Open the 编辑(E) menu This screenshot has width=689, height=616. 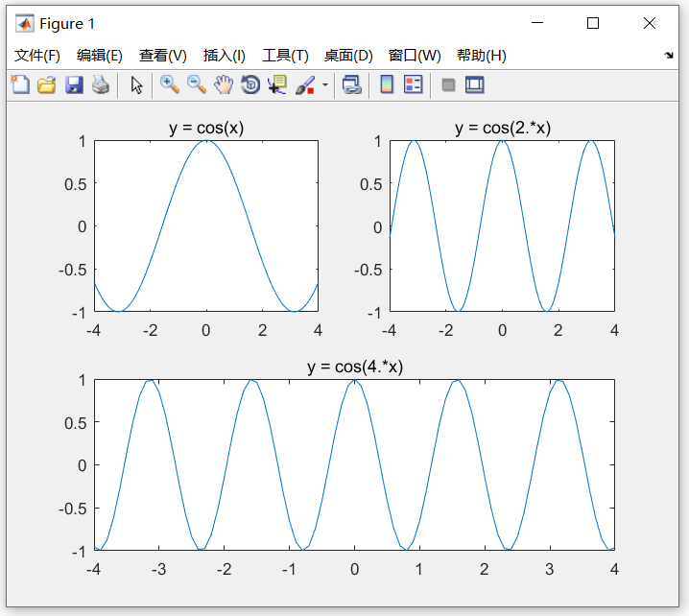[99, 56]
